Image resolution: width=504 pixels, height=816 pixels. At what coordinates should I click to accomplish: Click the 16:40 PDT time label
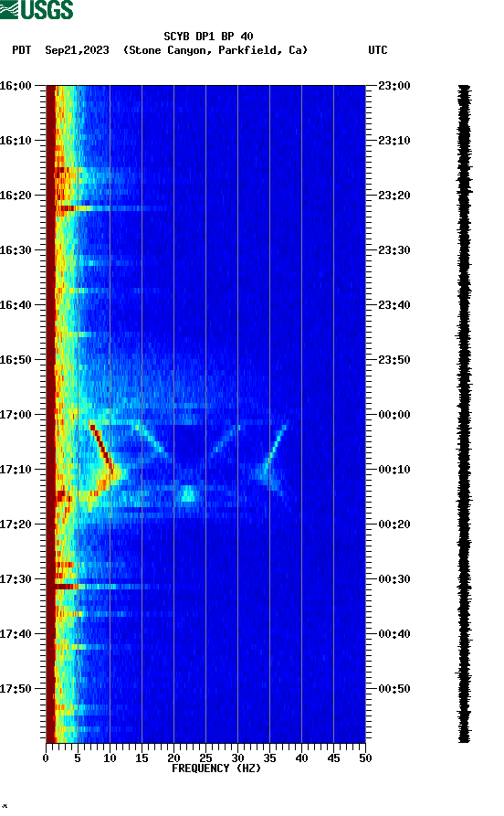click(16, 304)
